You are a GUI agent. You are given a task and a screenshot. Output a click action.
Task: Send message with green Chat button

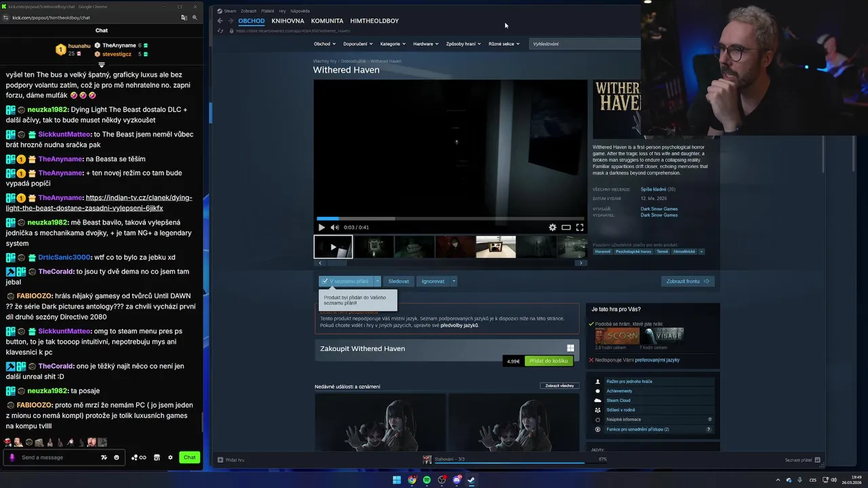[189, 457]
